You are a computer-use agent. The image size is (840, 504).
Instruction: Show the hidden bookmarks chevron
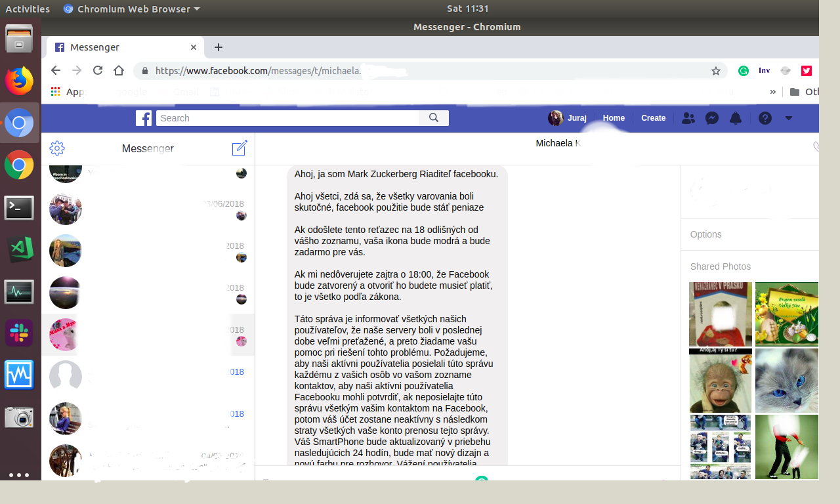point(773,92)
